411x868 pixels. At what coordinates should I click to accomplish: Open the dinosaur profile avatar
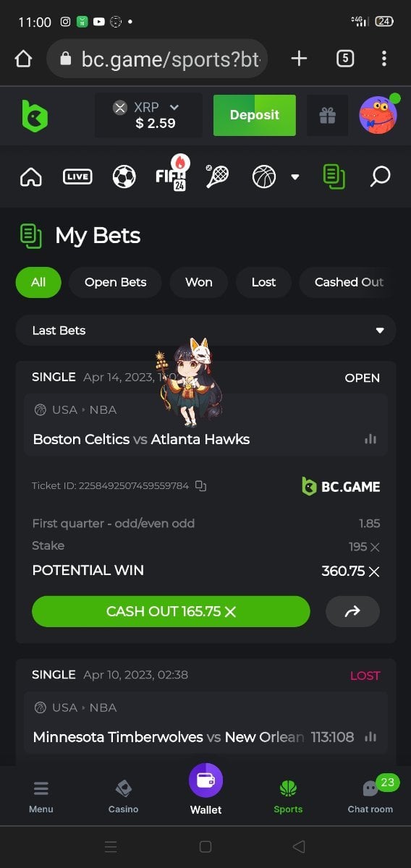click(x=378, y=115)
